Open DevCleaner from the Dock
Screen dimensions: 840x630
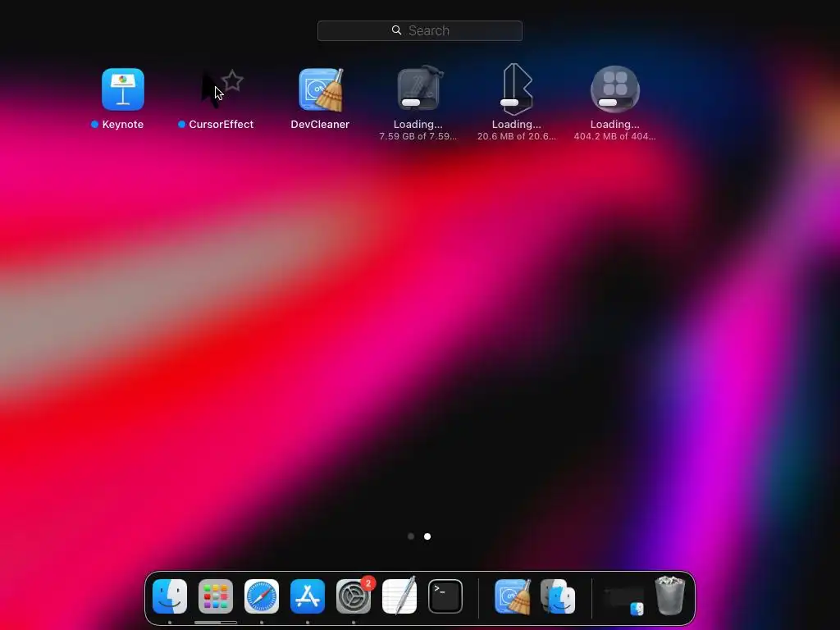coord(513,596)
